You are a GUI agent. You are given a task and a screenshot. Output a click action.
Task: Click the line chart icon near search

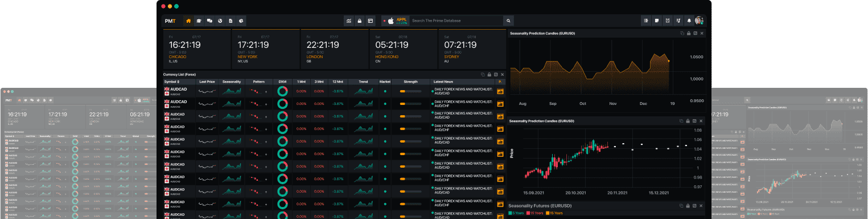348,21
